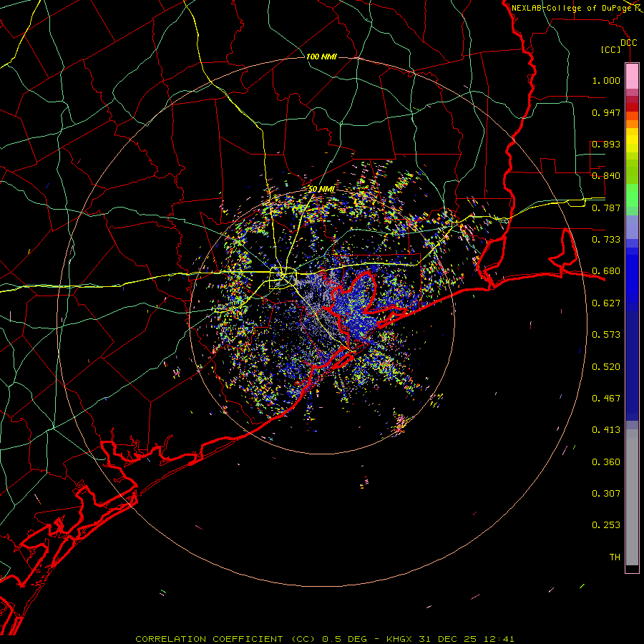644x644 pixels.
Task: Click the DCC label above the color scale
Action: tap(628, 43)
